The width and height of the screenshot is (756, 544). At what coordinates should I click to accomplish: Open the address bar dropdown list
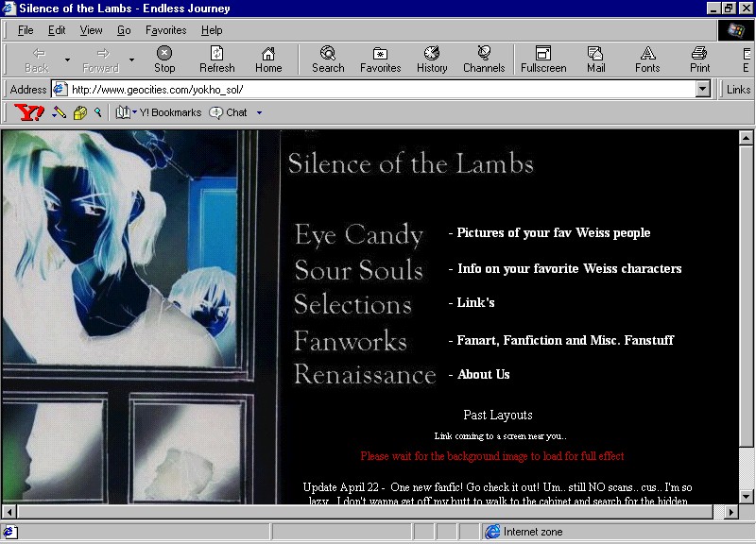pos(703,89)
